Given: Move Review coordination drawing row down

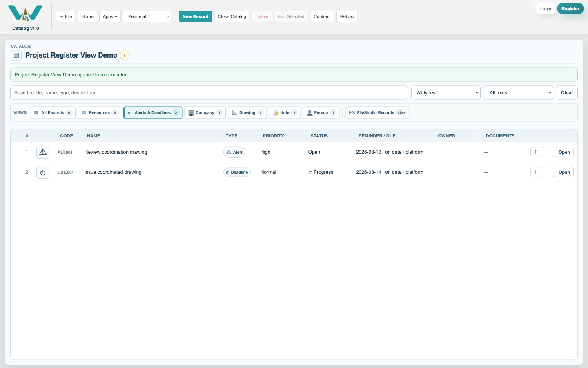Looking at the screenshot, I should pyautogui.click(x=548, y=152).
